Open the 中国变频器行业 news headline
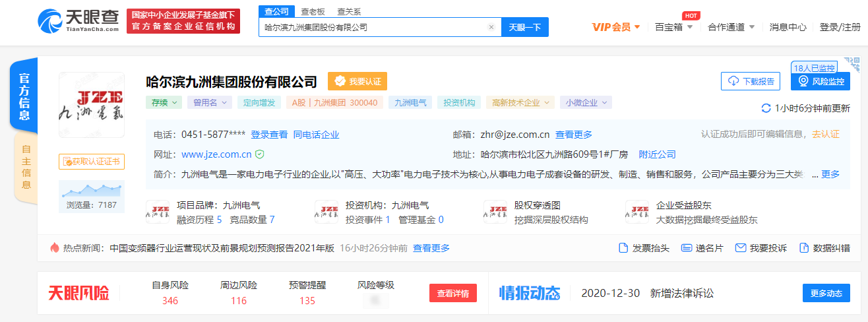Viewport: 868px width, 322px height. (222, 248)
